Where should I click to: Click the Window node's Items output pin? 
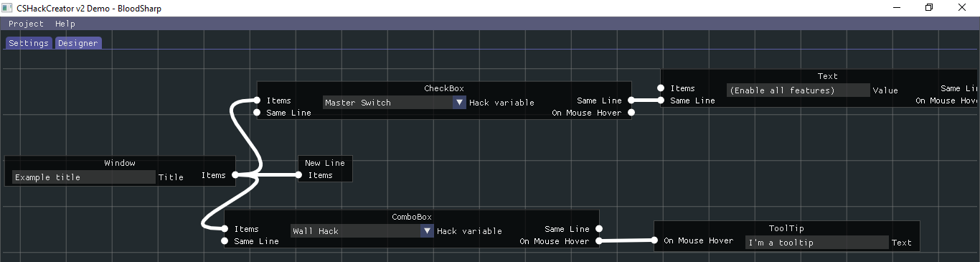pyautogui.click(x=235, y=174)
